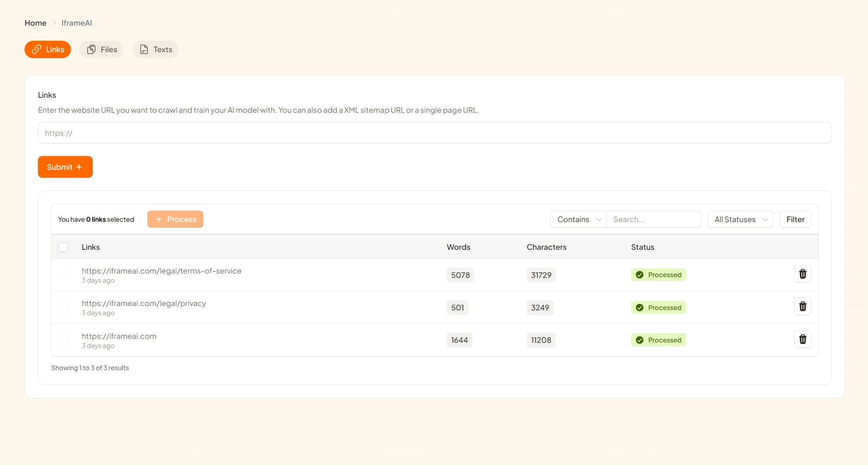Expand the All Statuses dropdown
This screenshot has height=465, width=868.
[x=740, y=219]
